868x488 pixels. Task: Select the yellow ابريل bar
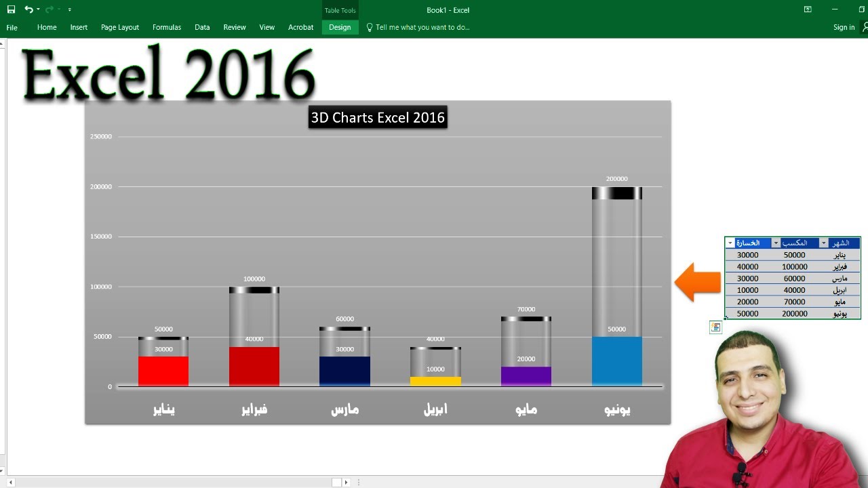435,382
